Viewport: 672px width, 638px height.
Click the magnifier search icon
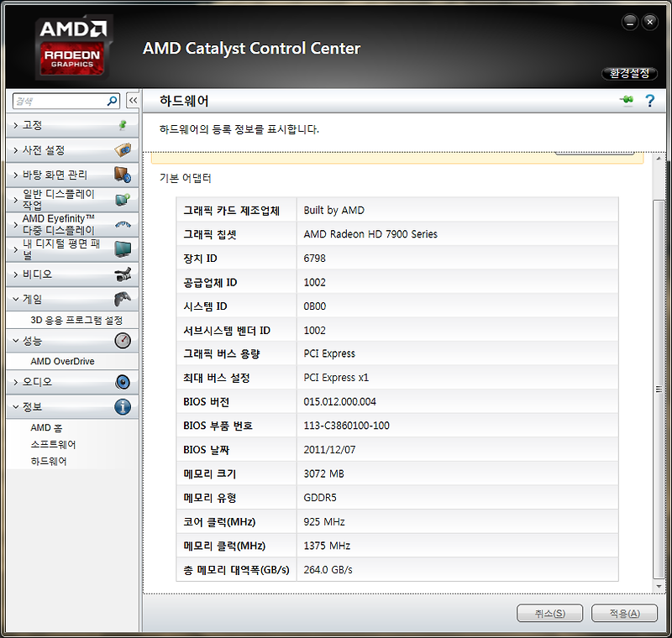pos(112,101)
